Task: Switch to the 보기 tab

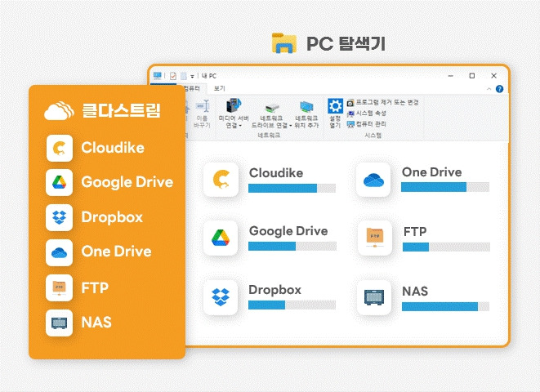Action: point(220,88)
